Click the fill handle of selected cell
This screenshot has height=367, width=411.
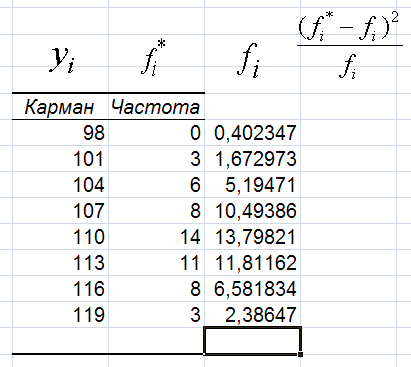point(300,354)
